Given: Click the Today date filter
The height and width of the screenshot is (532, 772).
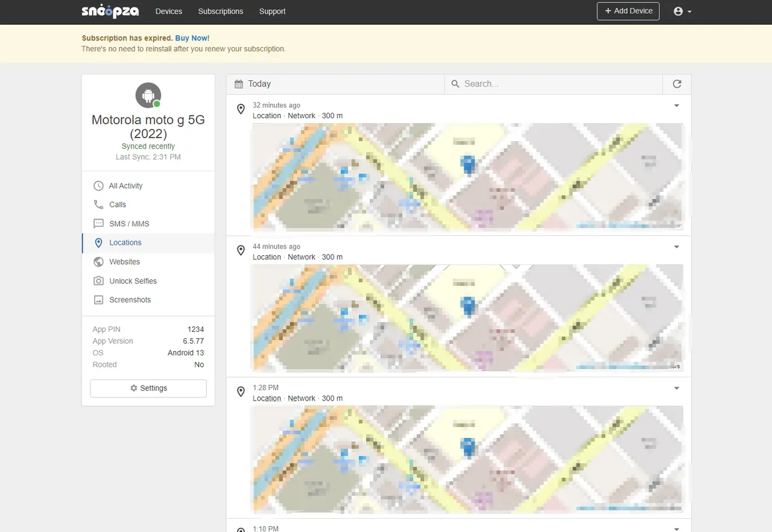Looking at the screenshot, I should 335,84.
